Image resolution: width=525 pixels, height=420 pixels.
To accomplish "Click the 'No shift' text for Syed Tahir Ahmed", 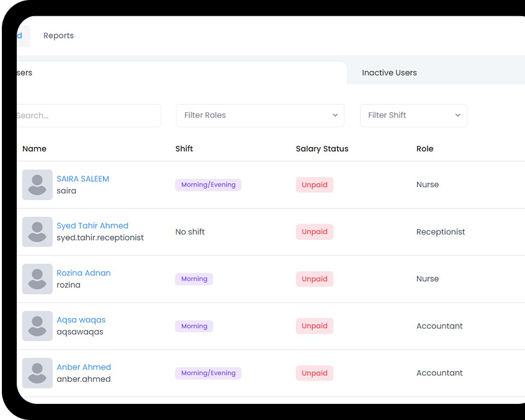I will (x=190, y=232).
